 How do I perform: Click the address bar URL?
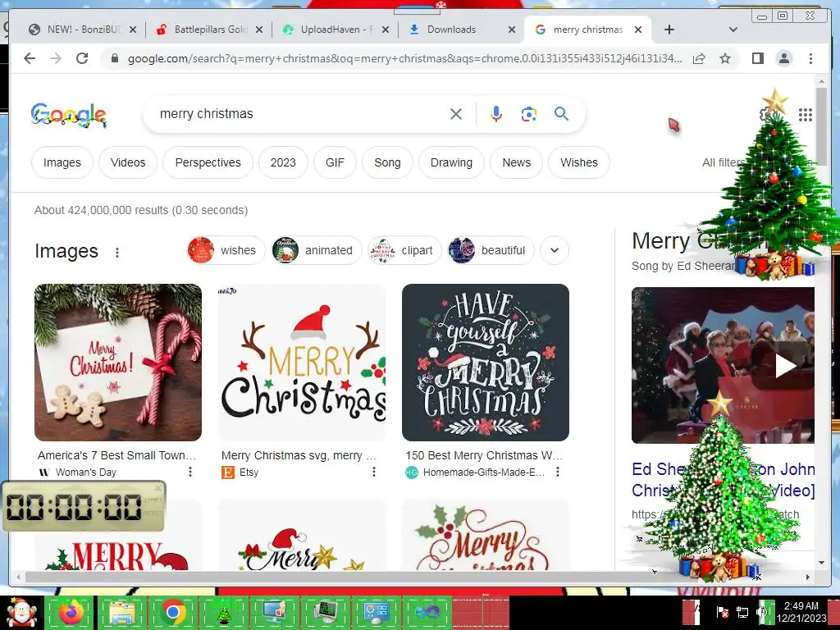pos(404,58)
